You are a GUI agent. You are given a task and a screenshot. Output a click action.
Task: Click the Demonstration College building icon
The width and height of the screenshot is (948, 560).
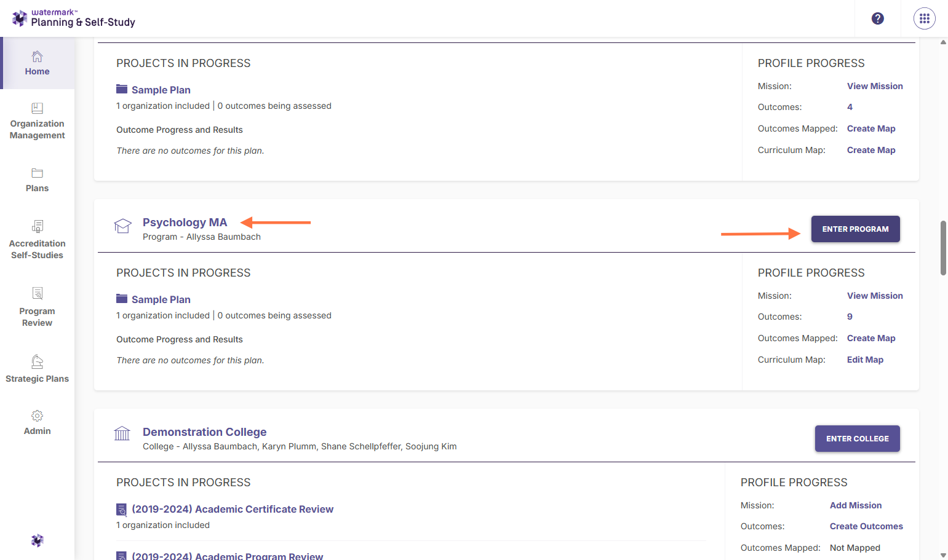pyautogui.click(x=122, y=433)
